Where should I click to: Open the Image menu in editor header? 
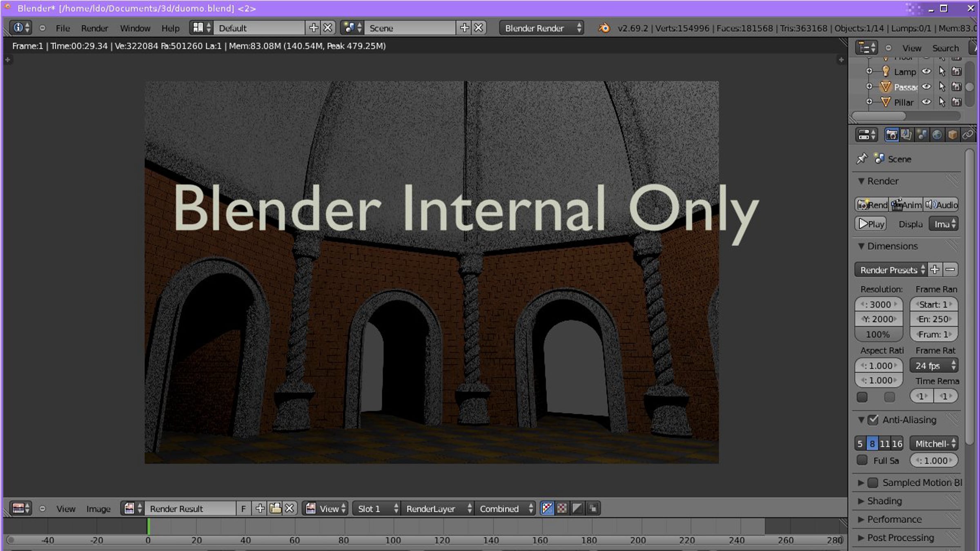coord(98,509)
